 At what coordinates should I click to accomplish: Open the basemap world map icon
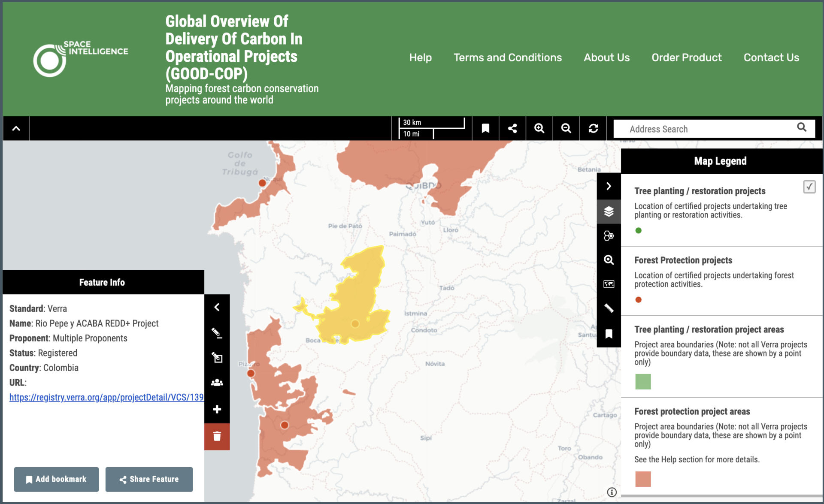609,284
